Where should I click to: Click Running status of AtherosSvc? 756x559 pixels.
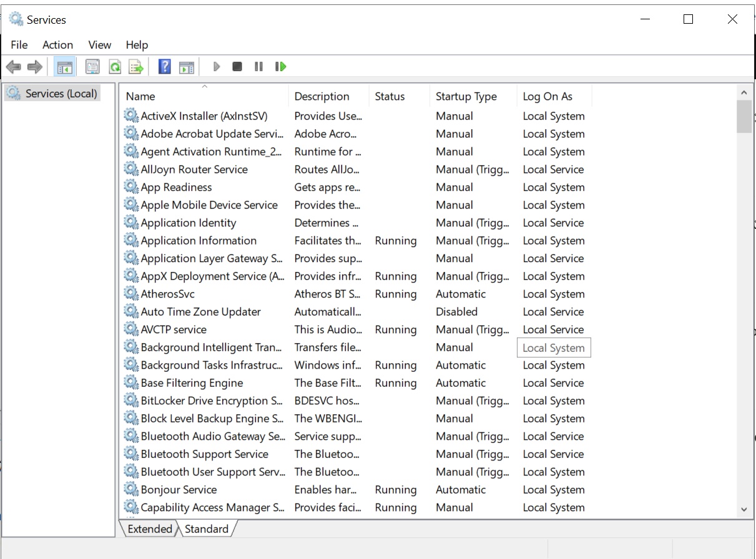pos(396,294)
